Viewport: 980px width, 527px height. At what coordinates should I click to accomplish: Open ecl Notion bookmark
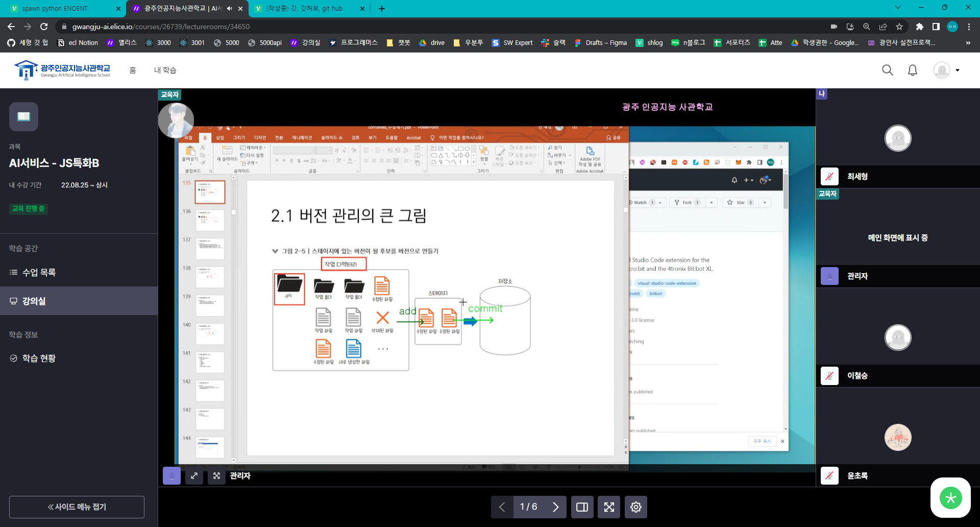(78, 43)
